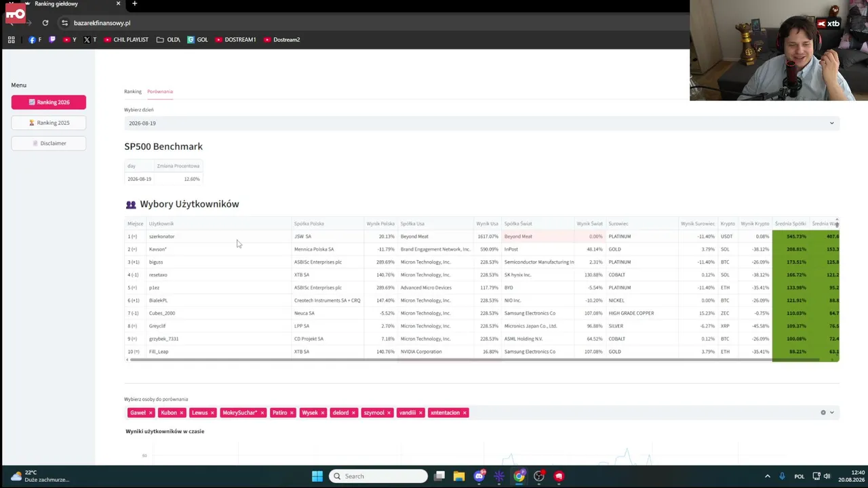Image resolution: width=868 pixels, height=488 pixels.
Task: Click the Mennica Polska SA cell
Action: coord(328,249)
